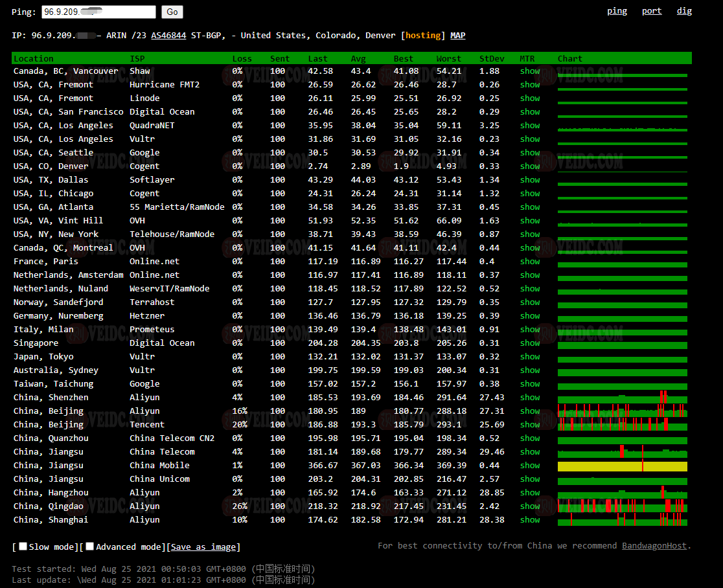Click the Ping IP address input field

pos(98,12)
